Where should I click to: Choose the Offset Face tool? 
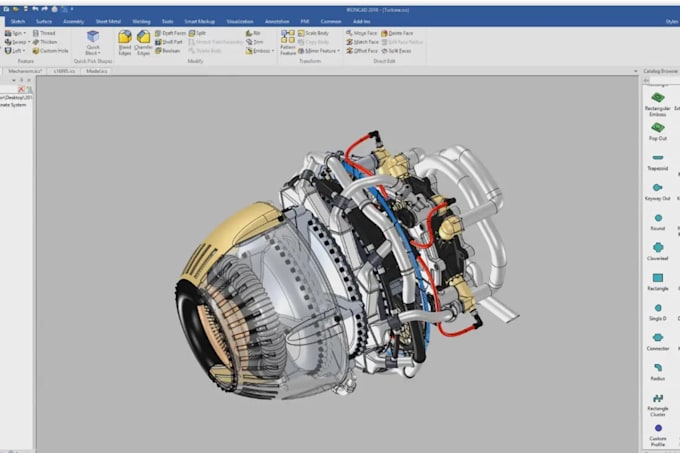362,51
